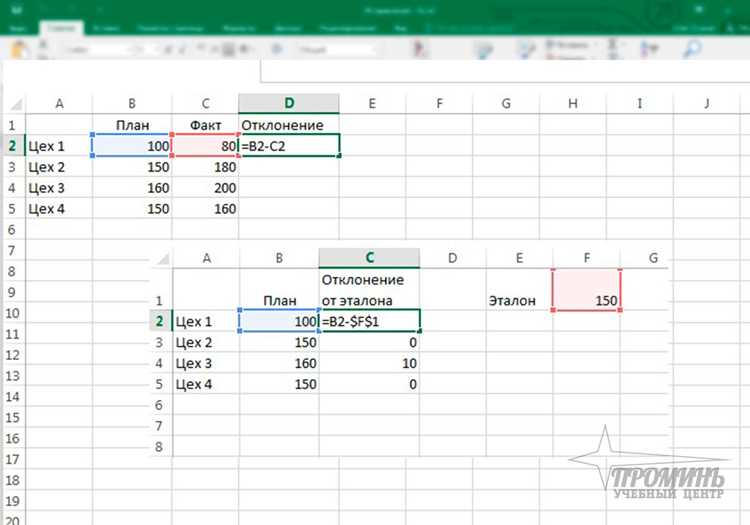The width and height of the screenshot is (750, 525).
Task: Click the upper table План value 160 for Цех 3
Action: (x=132, y=188)
